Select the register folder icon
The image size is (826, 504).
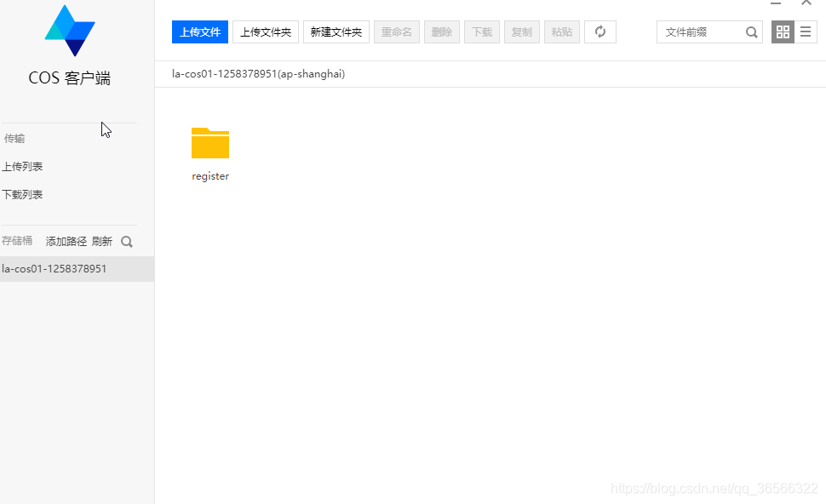pyautogui.click(x=210, y=143)
